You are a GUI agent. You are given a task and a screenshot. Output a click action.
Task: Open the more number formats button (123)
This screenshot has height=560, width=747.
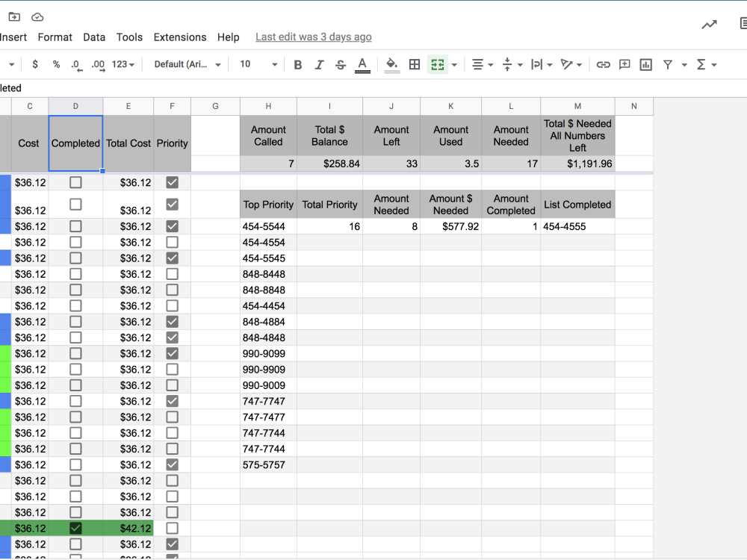(122, 64)
